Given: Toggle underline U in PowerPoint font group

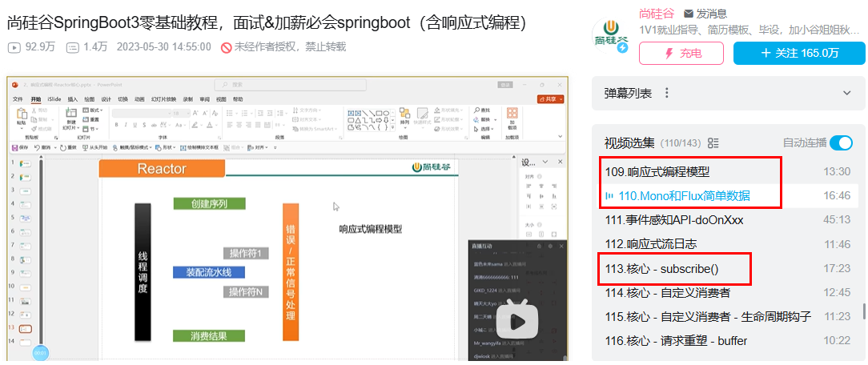Looking at the screenshot, I should click(x=135, y=125).
